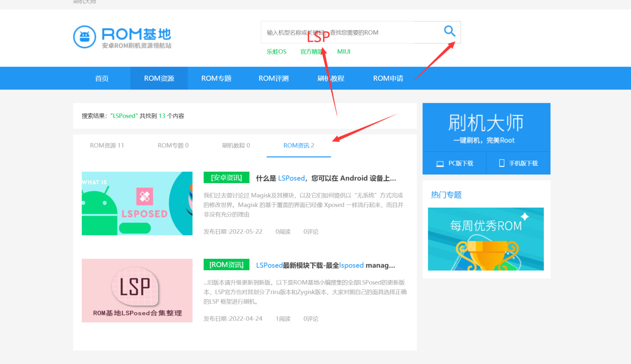Screen dimensions: 631x364
Task: Open the pink LSP 合集整理 thumbnail
Action: (137, 290)
